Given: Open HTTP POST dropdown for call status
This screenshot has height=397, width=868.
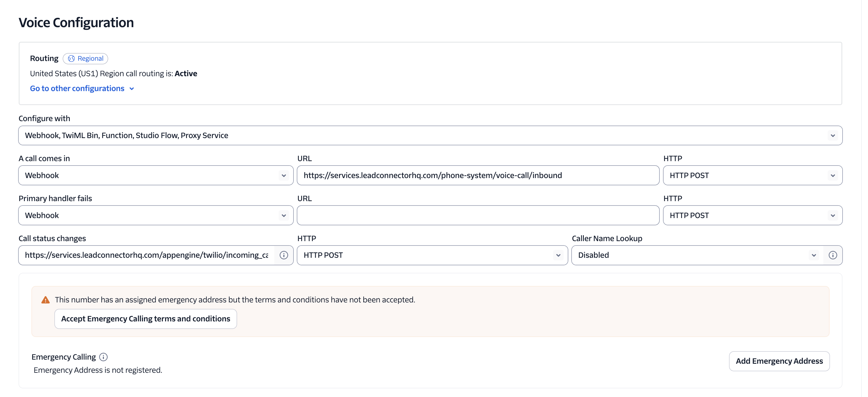Looking at the screenshot, I should (432, 255).
